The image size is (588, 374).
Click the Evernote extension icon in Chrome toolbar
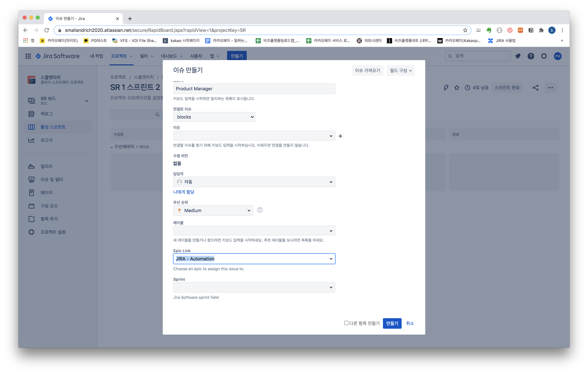point(489,30)
